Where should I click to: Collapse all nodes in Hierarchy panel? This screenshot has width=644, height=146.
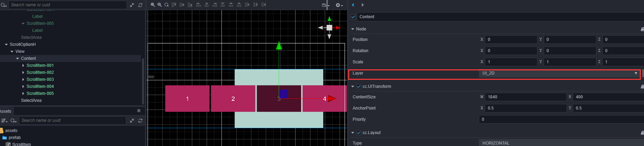tap(132, 5)
